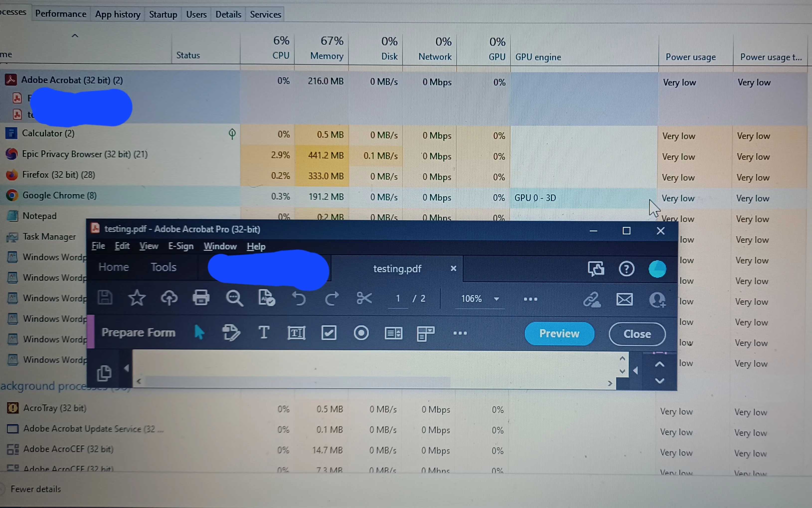The image size is (812, 508).
Task: Click the email envelope icon
Action: (624, 299)
